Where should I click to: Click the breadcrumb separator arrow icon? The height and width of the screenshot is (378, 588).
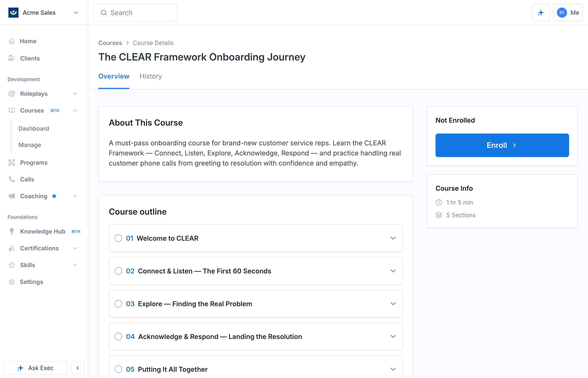pos(128,43)
